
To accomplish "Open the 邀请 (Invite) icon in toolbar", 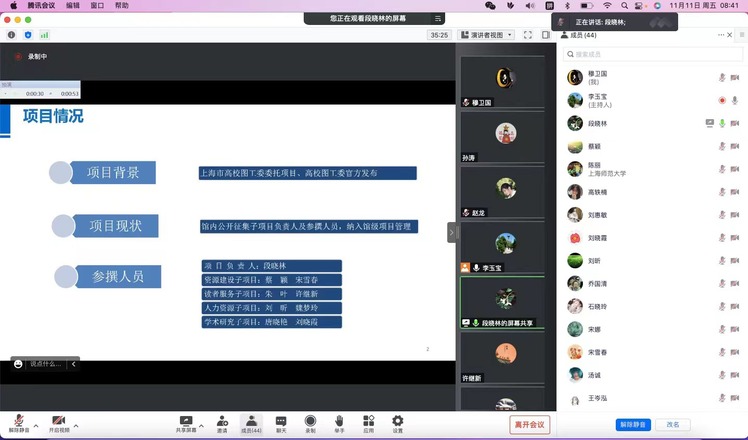I will 221,422.
